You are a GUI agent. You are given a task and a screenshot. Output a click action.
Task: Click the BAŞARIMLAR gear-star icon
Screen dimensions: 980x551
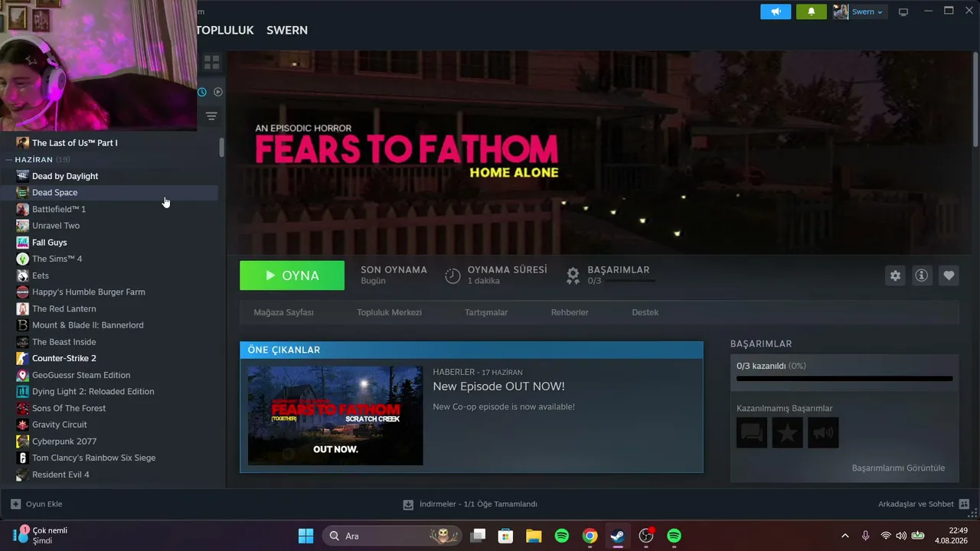573,275
